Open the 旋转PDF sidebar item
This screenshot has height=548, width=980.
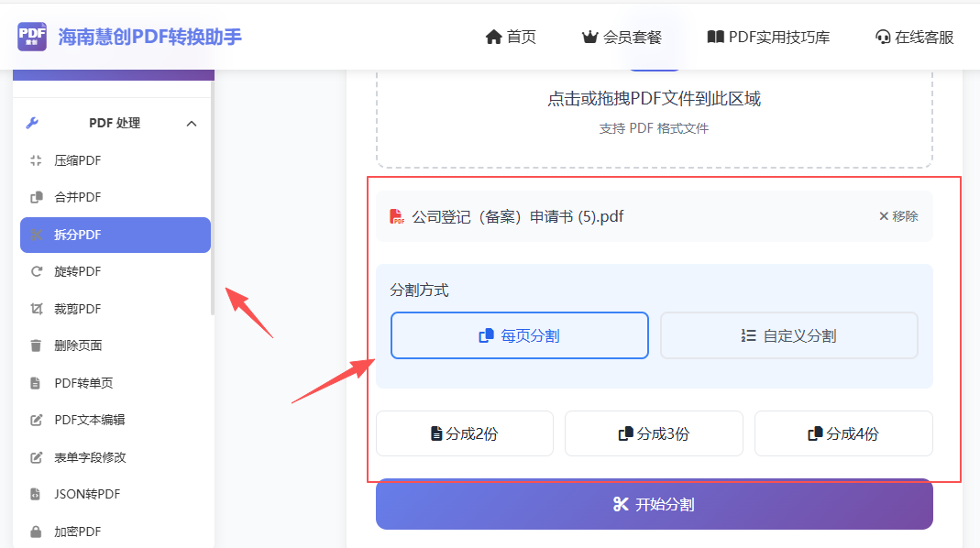pyautogui.click(x=115, y=271)
